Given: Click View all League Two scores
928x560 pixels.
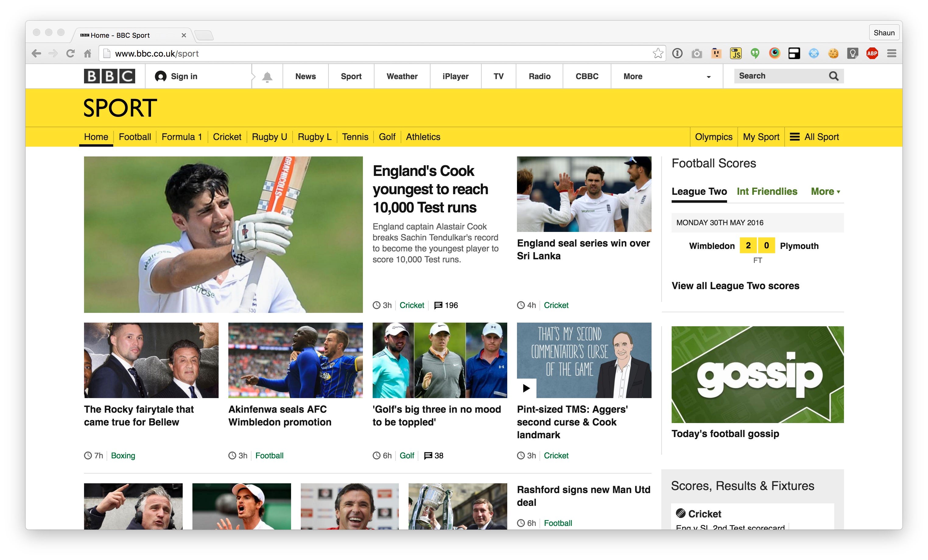Looking at the screenshot, I should pos(735,286).
